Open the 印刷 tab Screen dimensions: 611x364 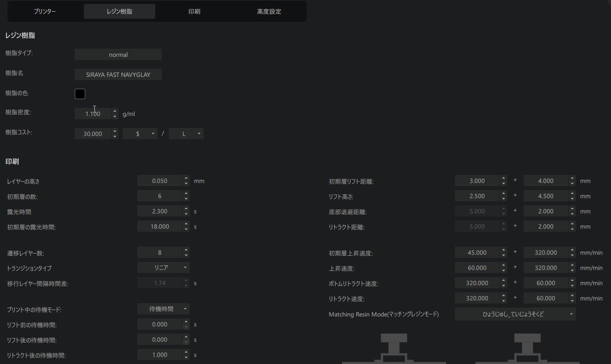pos(194,12)
